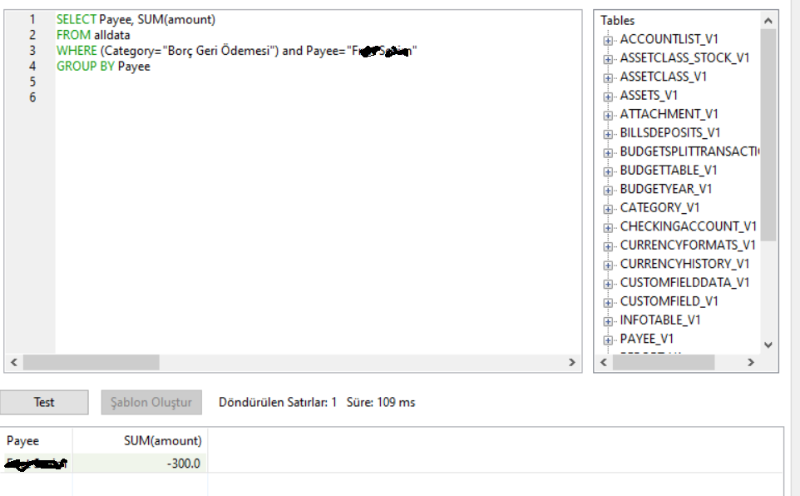Expand the CUSTOMFIELD_V1 table node
The image size is (800, 496).
pyautogui.click(x=608, y=302)
